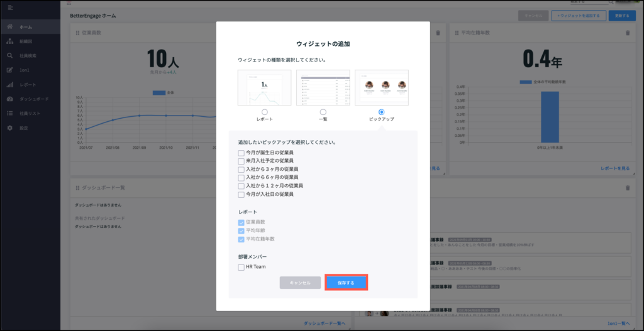
Task: Toggle the 平均年齢 report checkbox
Action: [241, 231]
